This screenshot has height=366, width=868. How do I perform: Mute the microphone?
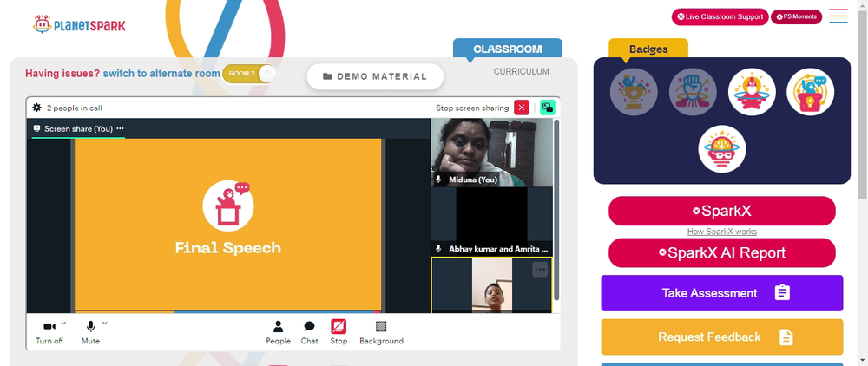[x=91, y=332]
